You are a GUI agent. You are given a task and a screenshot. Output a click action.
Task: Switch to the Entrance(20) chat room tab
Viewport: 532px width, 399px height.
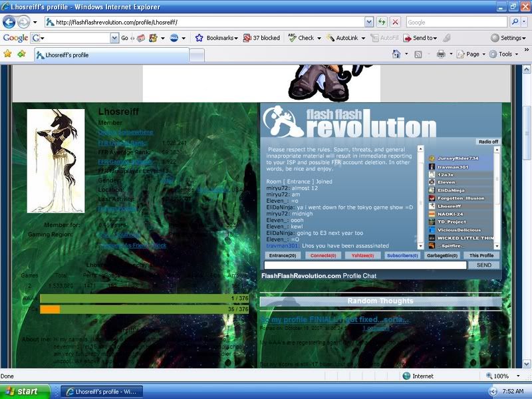click(x=283, y=255)
